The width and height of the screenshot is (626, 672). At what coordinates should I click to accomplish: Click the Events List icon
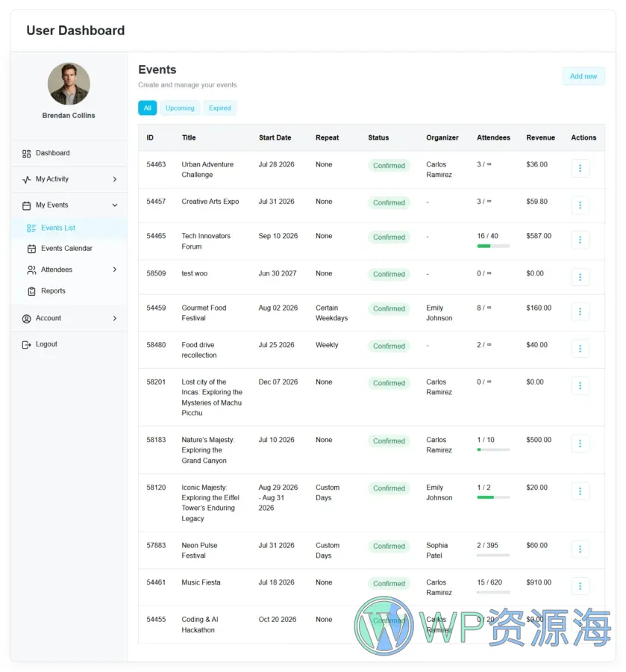click(31, 228)
